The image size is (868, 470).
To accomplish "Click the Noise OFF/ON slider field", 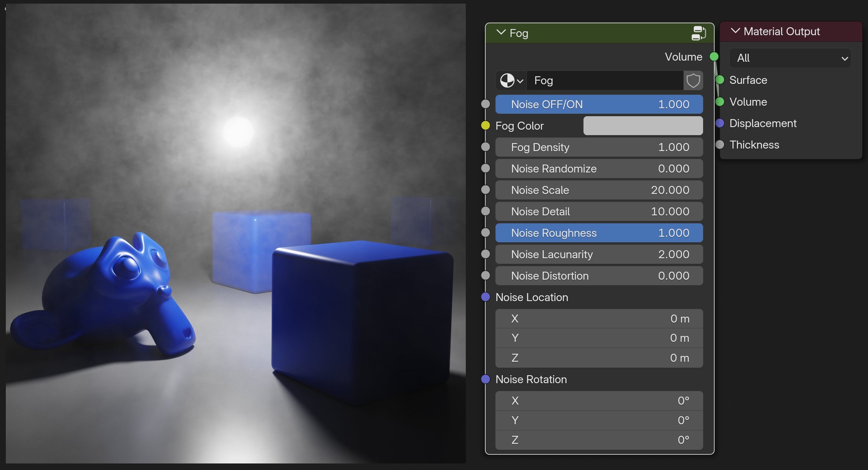I will pyautogui.click(x=599, y=105).
